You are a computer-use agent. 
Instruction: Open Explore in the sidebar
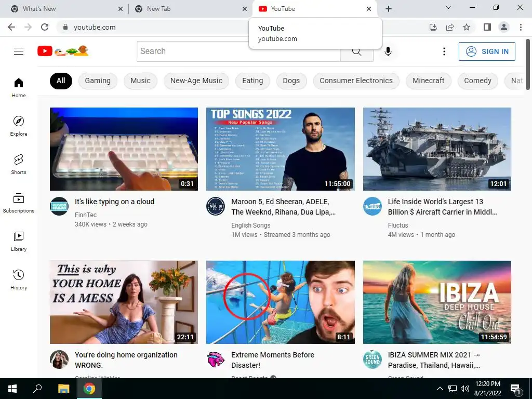19,126
